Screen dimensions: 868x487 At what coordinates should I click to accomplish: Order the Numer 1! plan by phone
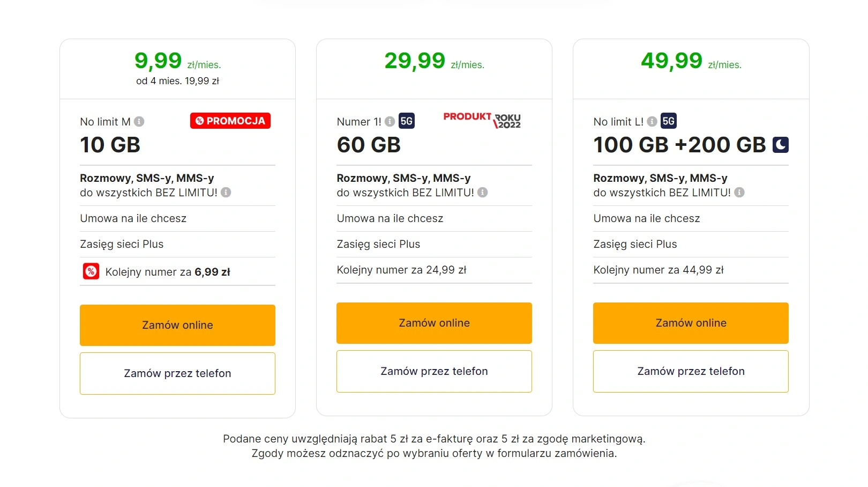pyautogui.click(x=434, y=371)
